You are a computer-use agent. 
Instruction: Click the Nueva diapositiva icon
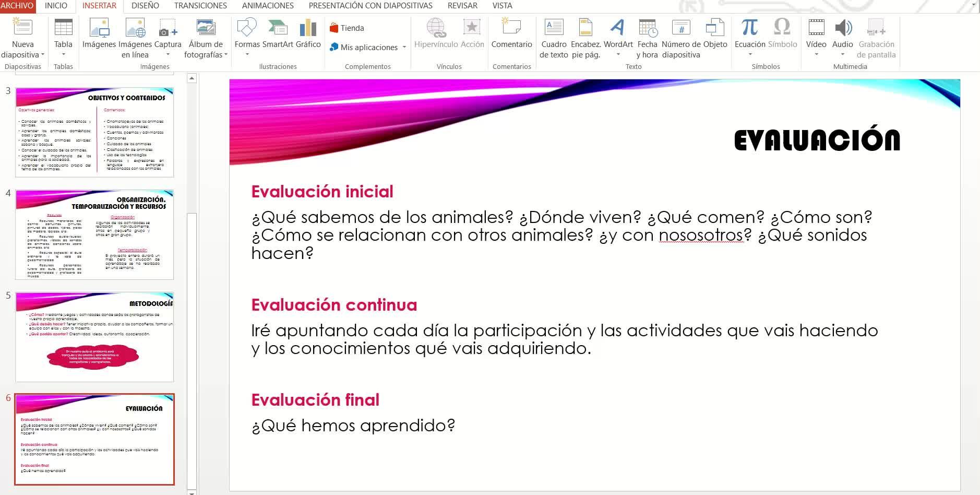(22, 27)
